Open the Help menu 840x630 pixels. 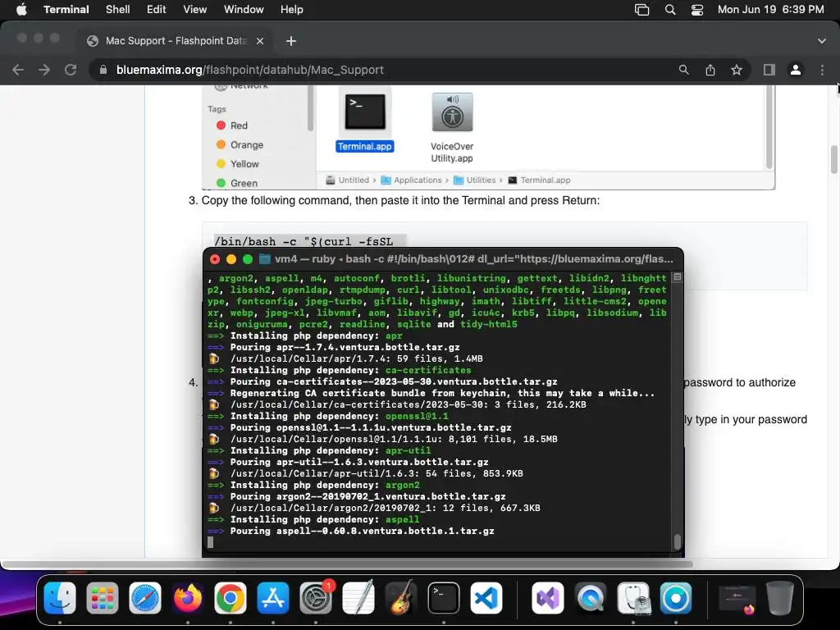(291, 10)
